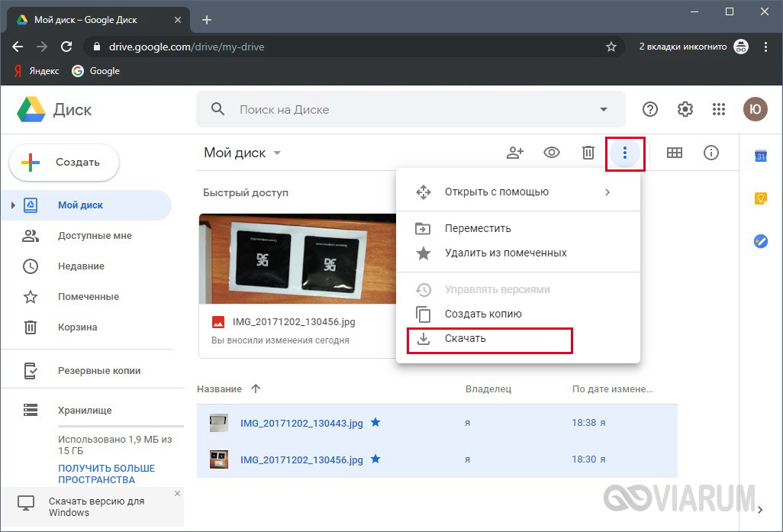The width and height of the screenshot is (783, 532).
Task: Expand the Мой диск title dropdown
Action: [x=277, y=153]
